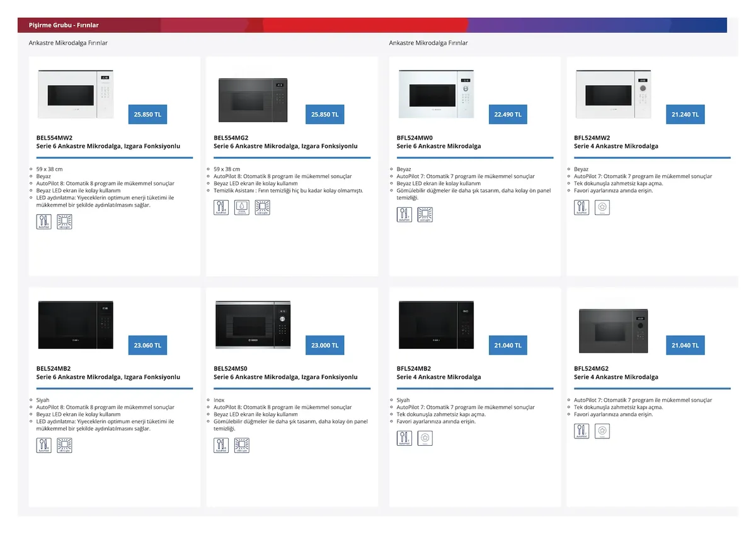Click 'Beyaz' color line under BFL524MW0

tap(404, 169)
